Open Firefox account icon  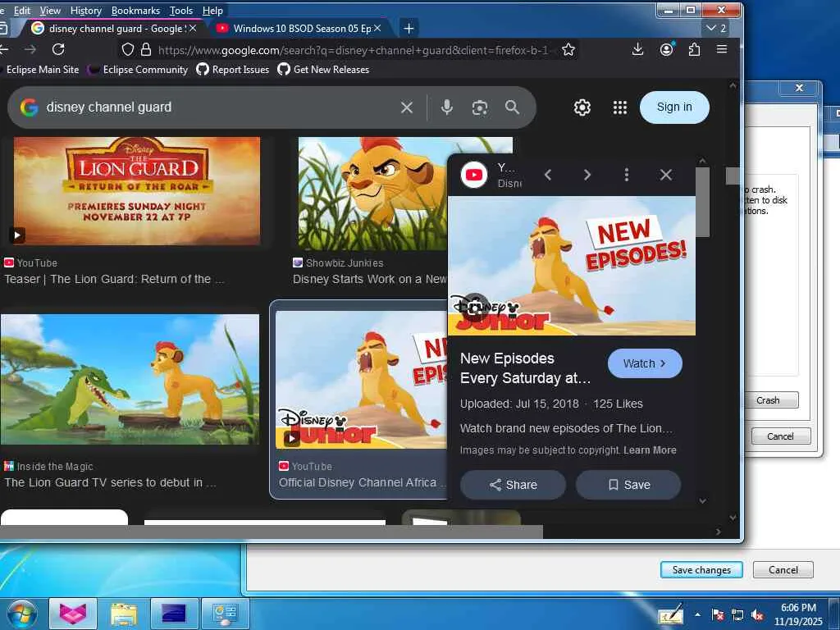click(666, 50)
